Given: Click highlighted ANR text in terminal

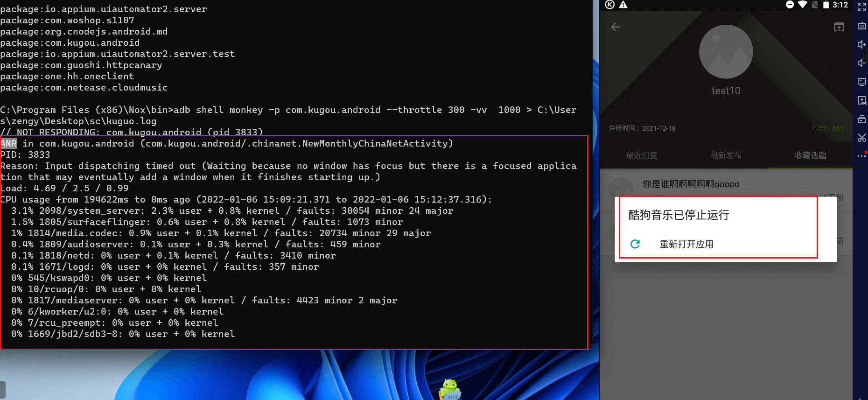Looking at the screenshot, I should click(9, 143).
